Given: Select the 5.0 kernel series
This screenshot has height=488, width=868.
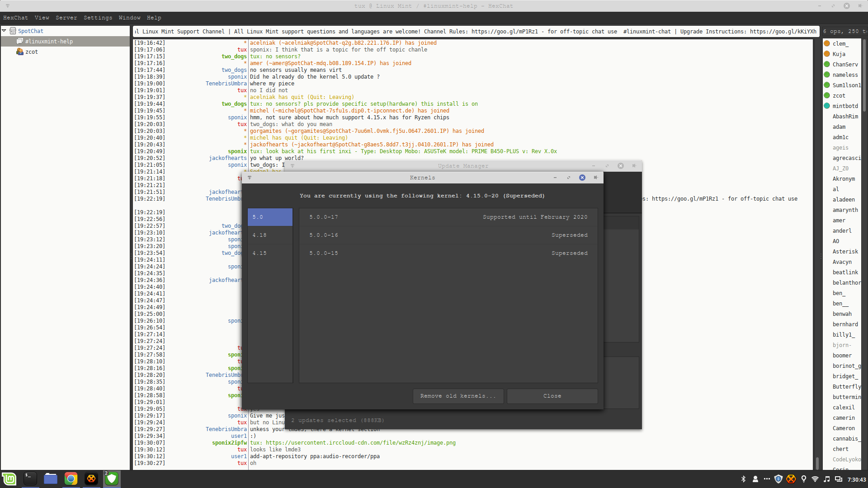Looking at the screenshot, I should point(270,217).
